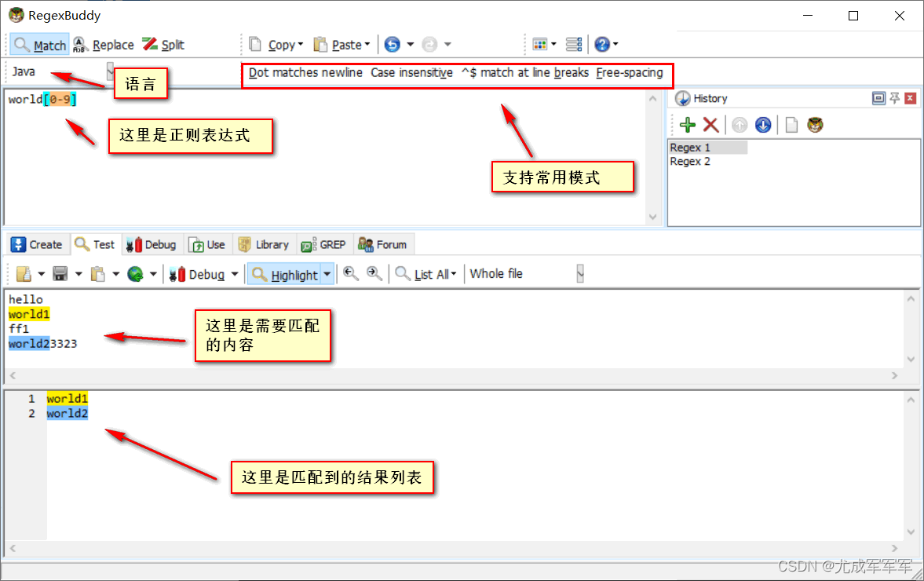Close the History panel
Image resolution: width=924 pixels, height=581 pixels.
[x=910, y=98]
